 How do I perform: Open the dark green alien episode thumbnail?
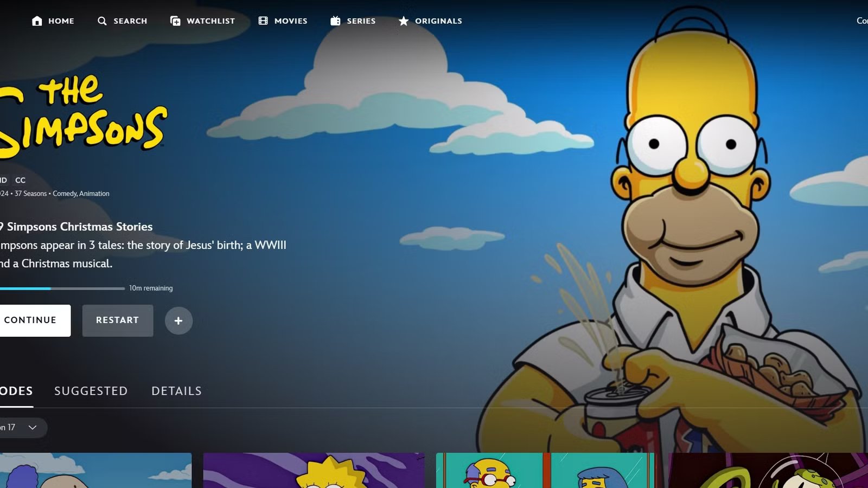point(768,470)
